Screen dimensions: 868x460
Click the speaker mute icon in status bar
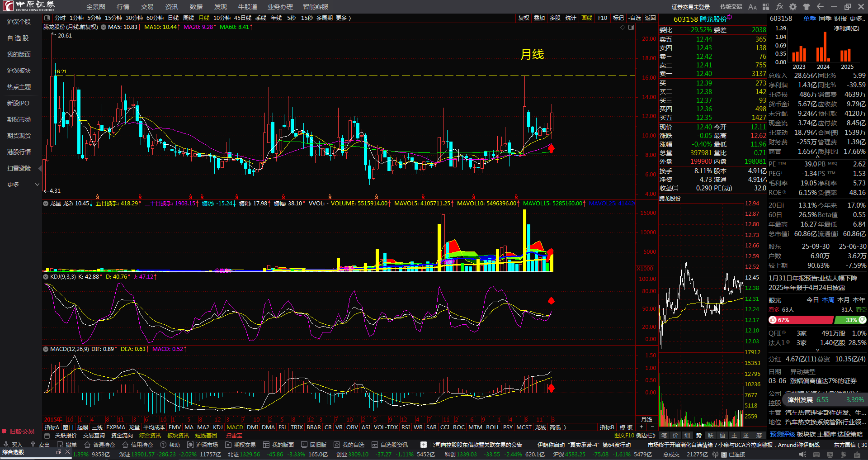click(802, 455)
